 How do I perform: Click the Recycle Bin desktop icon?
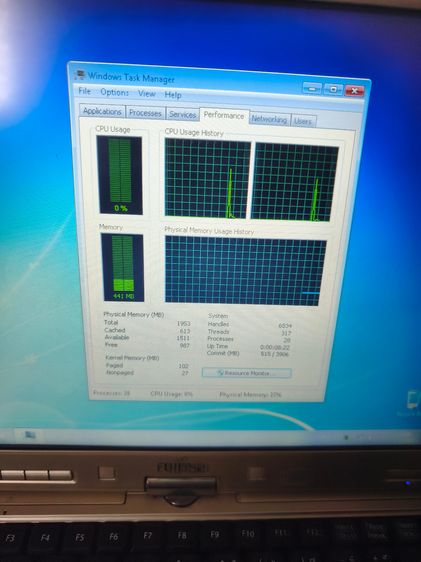point(411,404)
